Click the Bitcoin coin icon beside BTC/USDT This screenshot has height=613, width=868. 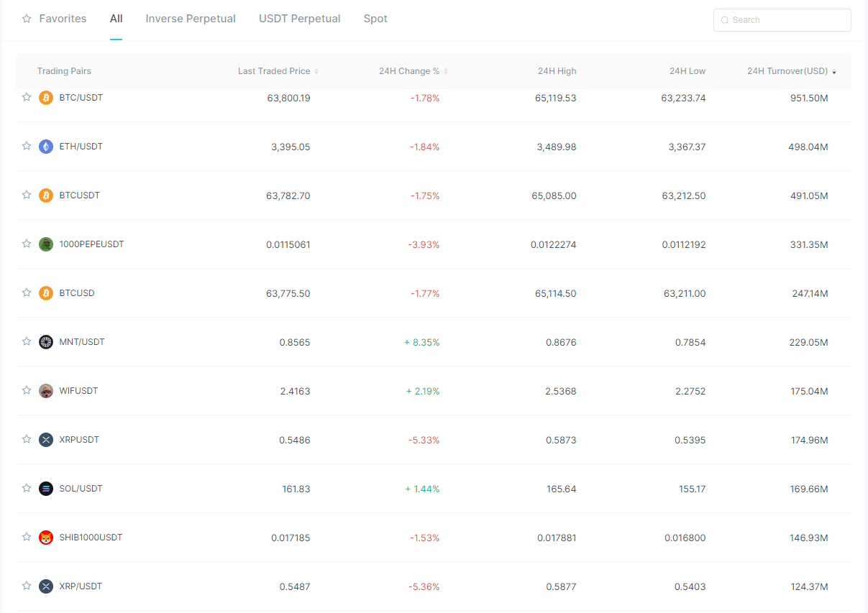46,97
